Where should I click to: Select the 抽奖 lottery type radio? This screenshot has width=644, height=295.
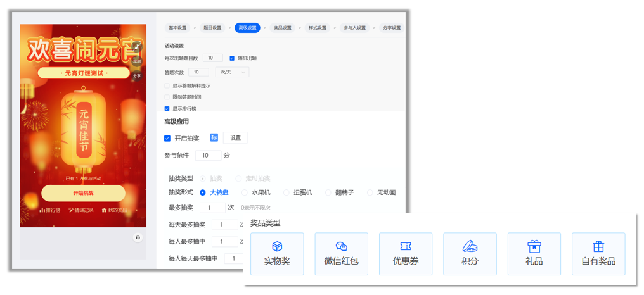click(x=202, y=179)
